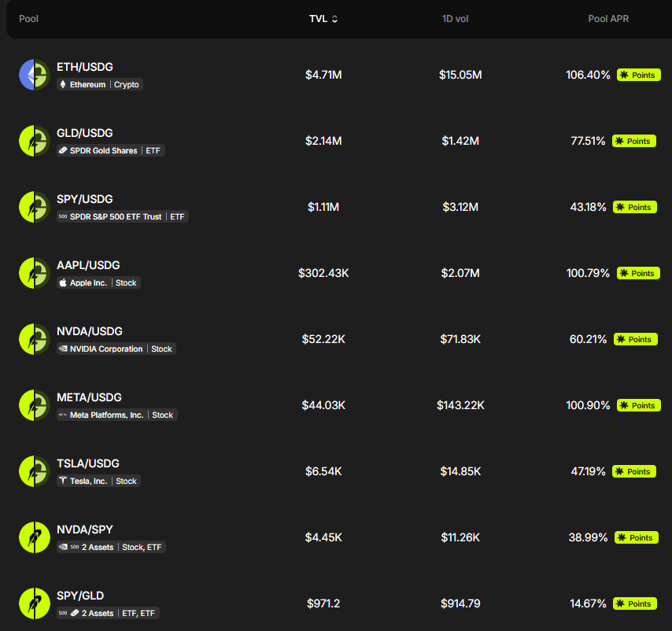Screen dimensions: 672x631
Task: Click the Pool column header
Action: (28, 19)
